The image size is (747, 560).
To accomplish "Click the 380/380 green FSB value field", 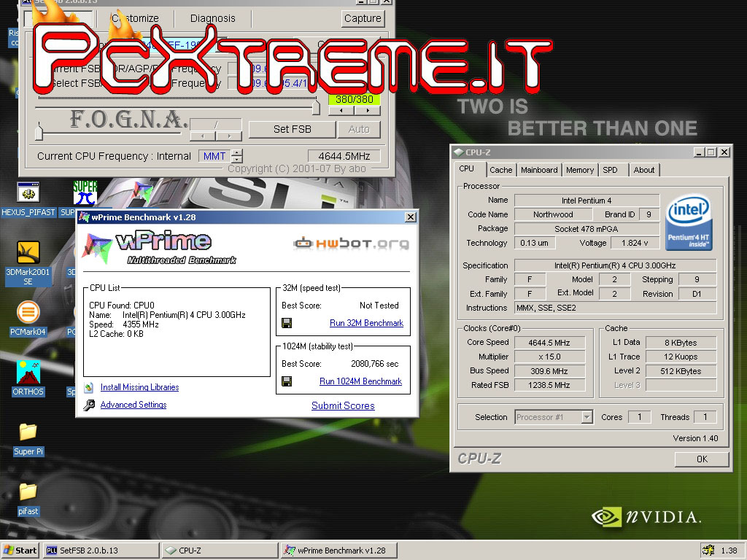I will coord(354,99).
